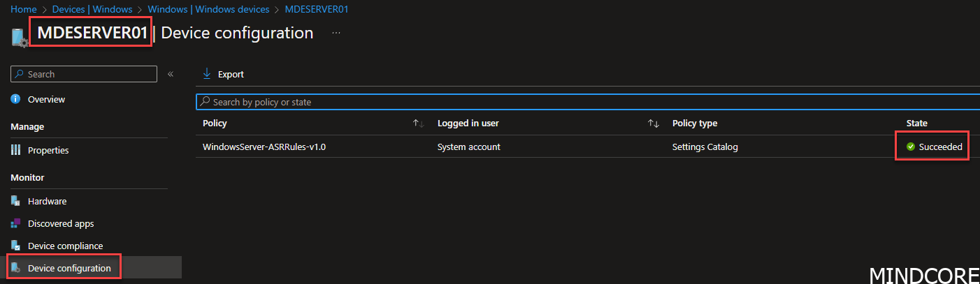Click the Device compliance icon

pyautogui.click(x=15, y=246)
